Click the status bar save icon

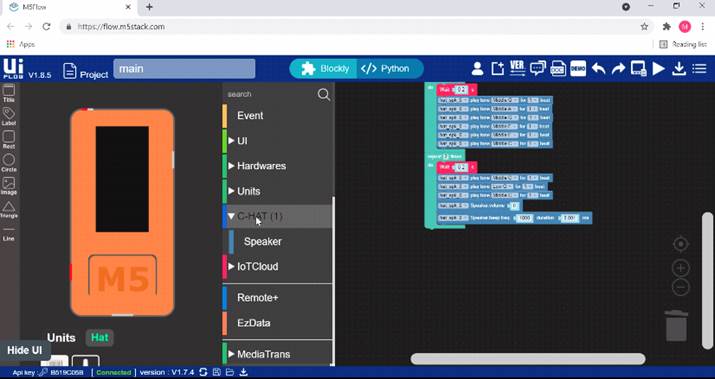point(217,372)
